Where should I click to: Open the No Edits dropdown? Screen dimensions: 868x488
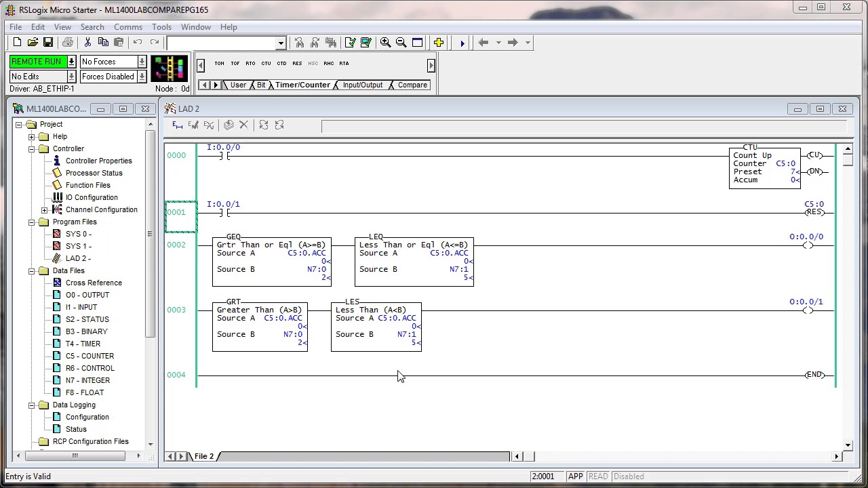pyautogui.click(x=71, y=77)
